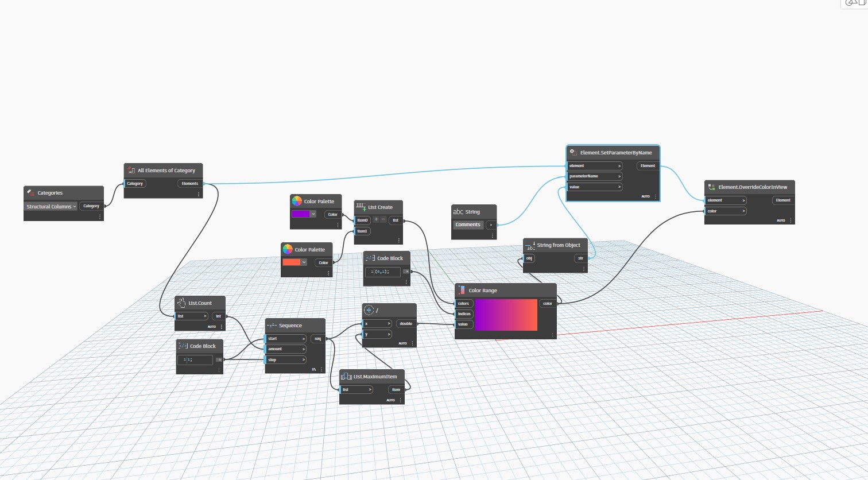The width and height of the screenshot is (868, 480).
Task: Click the Element.SetParameterByName node icon
Action: 573,153
